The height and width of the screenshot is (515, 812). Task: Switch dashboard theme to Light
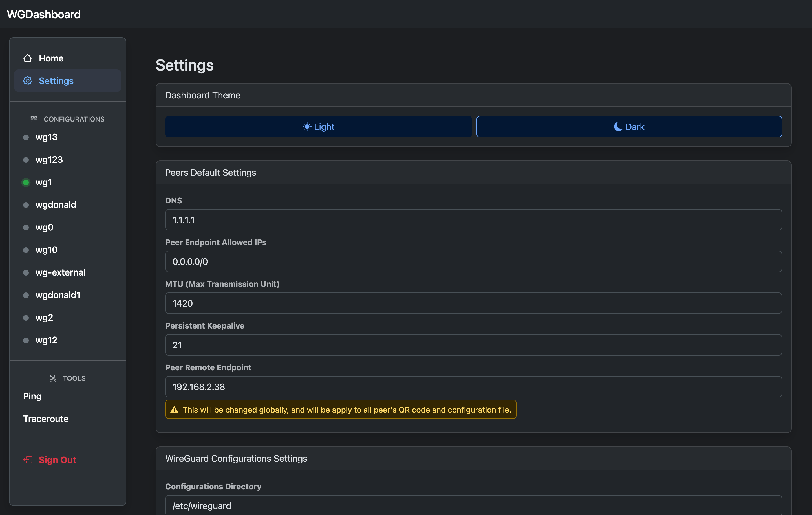click(318, 127)
